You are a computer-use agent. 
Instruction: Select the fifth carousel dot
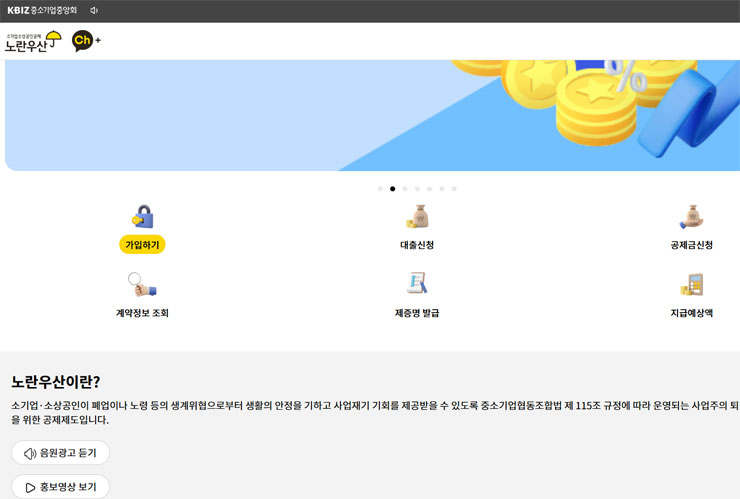point(429,189)
